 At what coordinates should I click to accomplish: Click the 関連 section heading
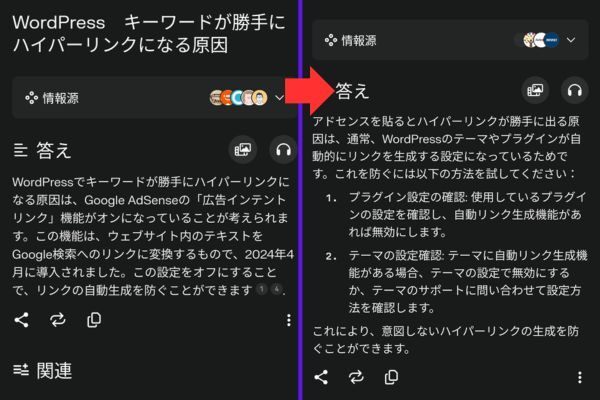tap(54, 371)
